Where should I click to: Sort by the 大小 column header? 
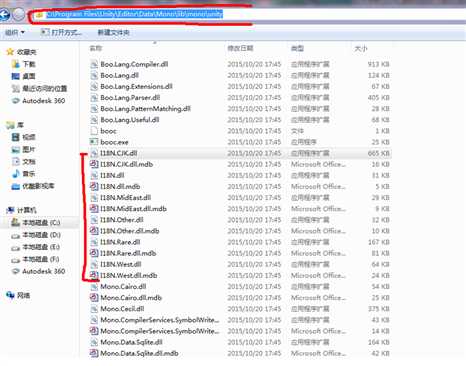coord(361,48)
